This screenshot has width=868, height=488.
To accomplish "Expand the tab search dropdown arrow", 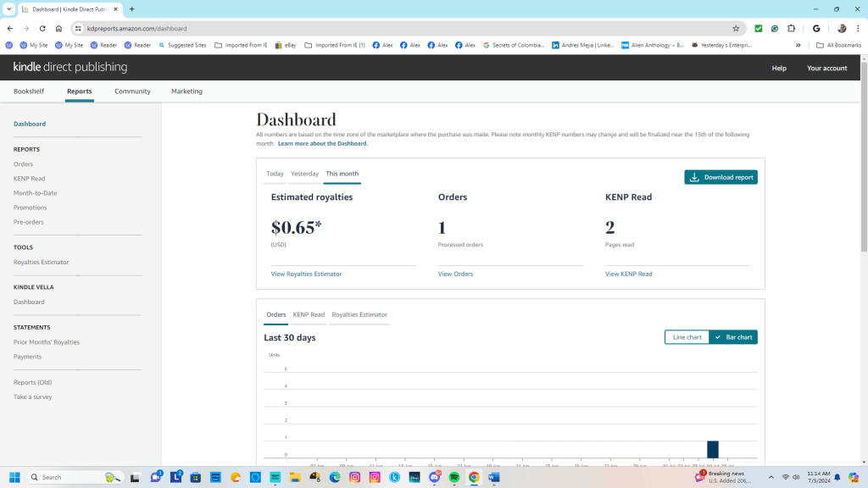I will pyautogui.click(x=8, y=9).
